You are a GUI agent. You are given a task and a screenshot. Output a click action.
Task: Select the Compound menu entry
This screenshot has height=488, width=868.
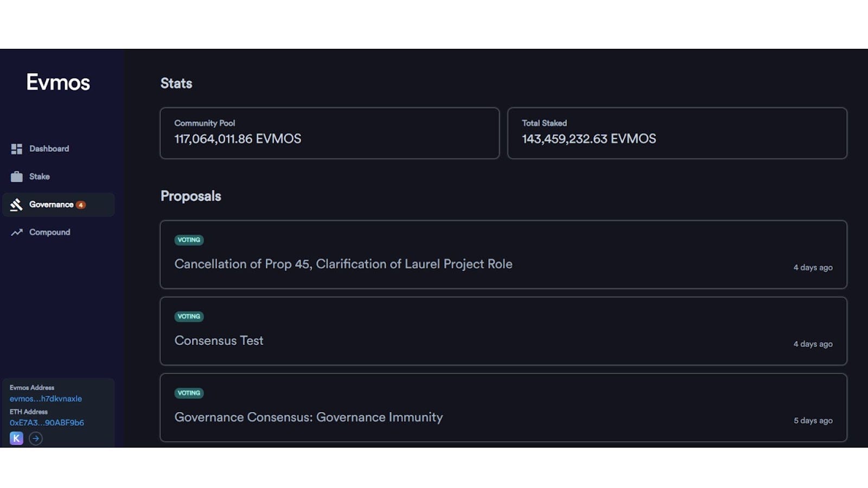pyautogui.click(x=49, y=232)
